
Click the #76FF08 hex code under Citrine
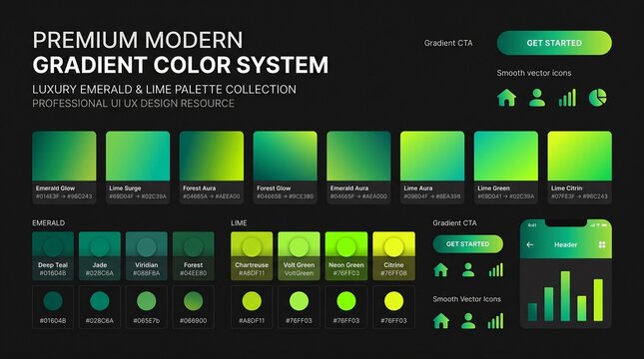click(x=393, y=273)
